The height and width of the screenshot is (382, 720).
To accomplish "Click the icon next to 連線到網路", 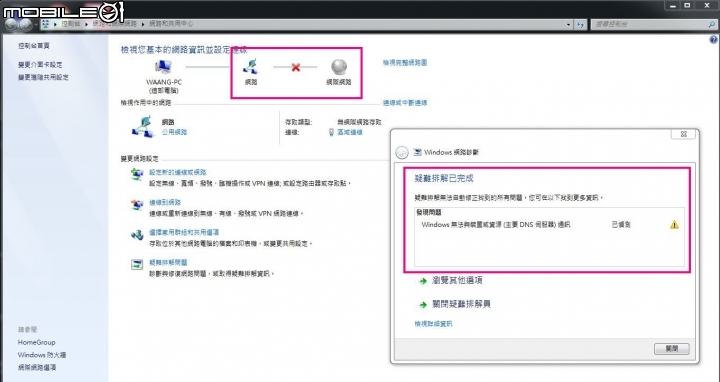I will coord(137,204).
